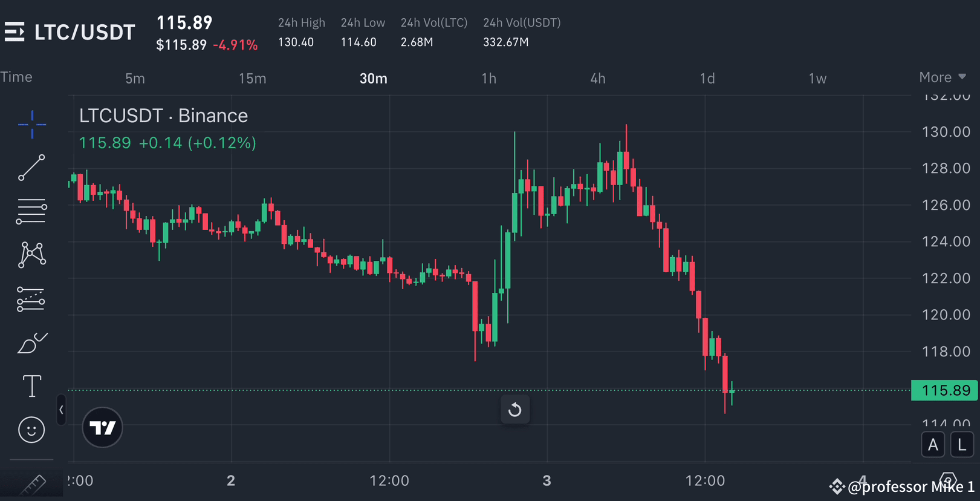980x501 pixels.
Task: Click the TradingView logo icon
Action: (102, 427)
